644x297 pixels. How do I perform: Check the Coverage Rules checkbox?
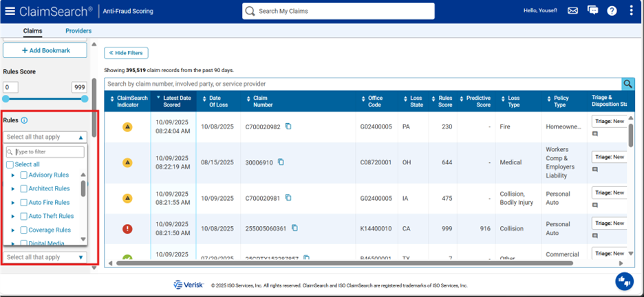[24, 230]
